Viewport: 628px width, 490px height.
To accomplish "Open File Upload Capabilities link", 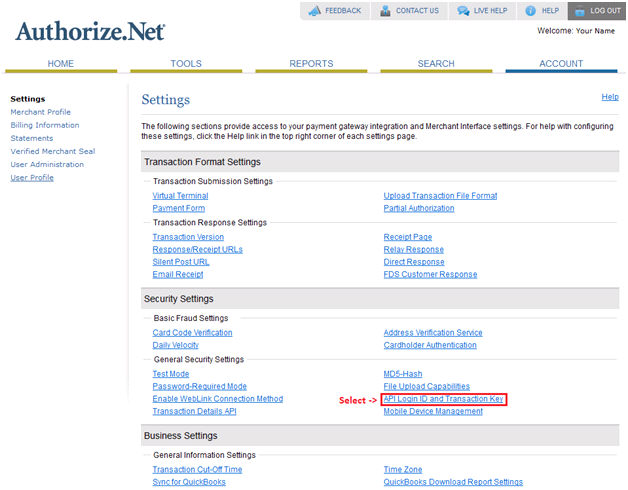I will [427, 387].
